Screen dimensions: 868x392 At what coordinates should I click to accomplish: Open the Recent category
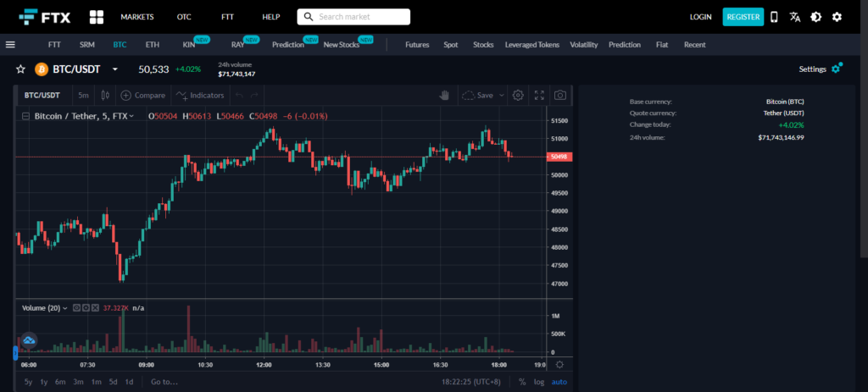click(x=695, y=45)
